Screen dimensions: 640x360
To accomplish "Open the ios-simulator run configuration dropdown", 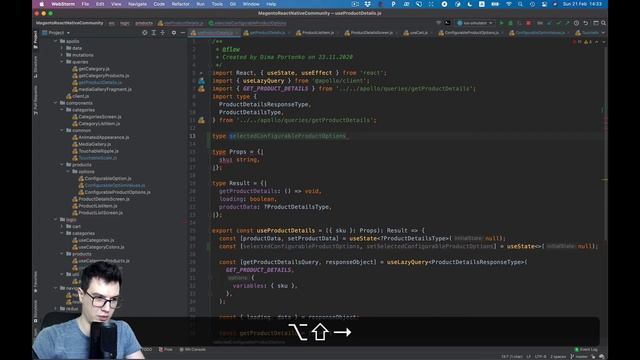I will click(475, 23).
